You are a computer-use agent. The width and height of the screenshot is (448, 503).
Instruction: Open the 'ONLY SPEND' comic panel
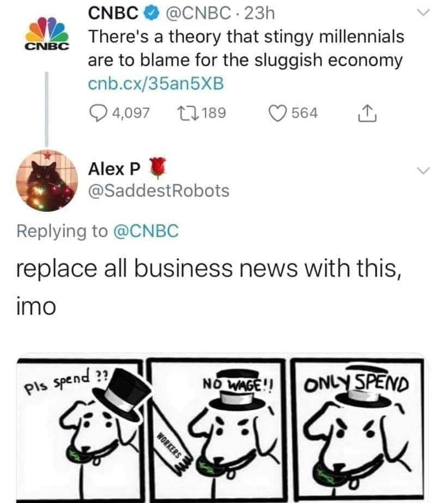[359, 430]
